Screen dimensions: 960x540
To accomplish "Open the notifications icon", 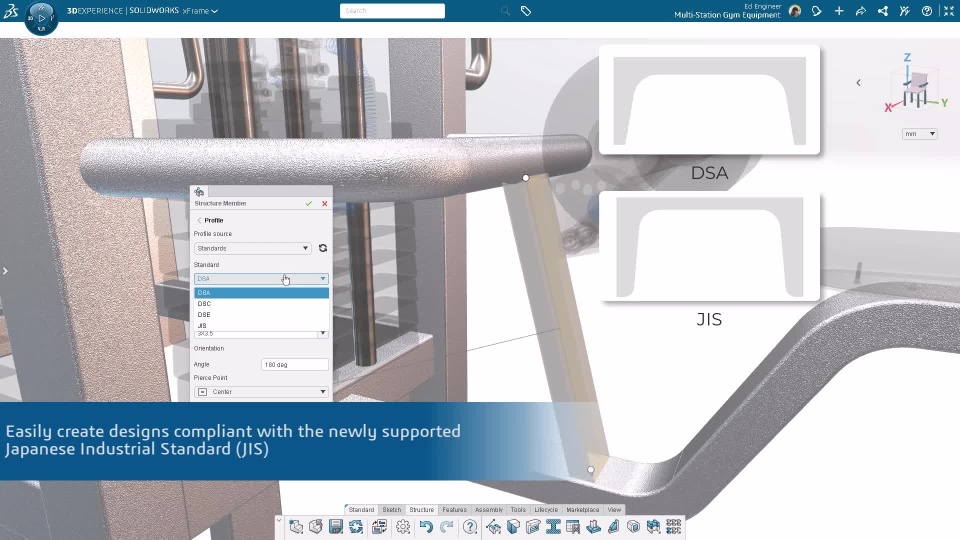I will [817, 10].
